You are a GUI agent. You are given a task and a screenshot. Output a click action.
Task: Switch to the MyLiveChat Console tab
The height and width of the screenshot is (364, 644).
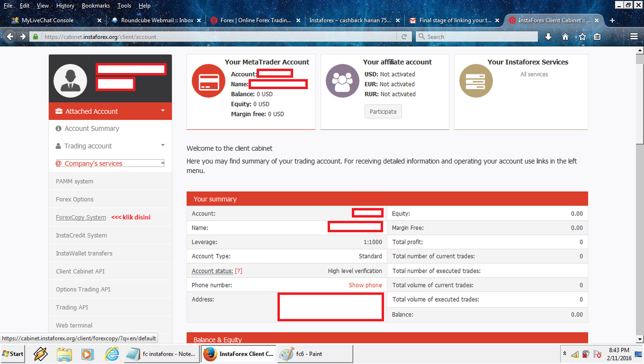tap(55, 21)
